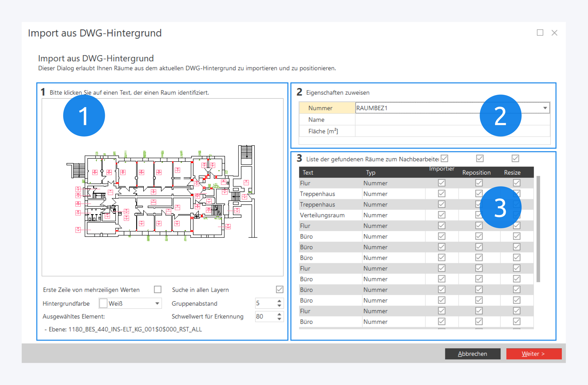Maximize the import dialog window
Viewport: 588px width, 385px height.
point(540,33)
